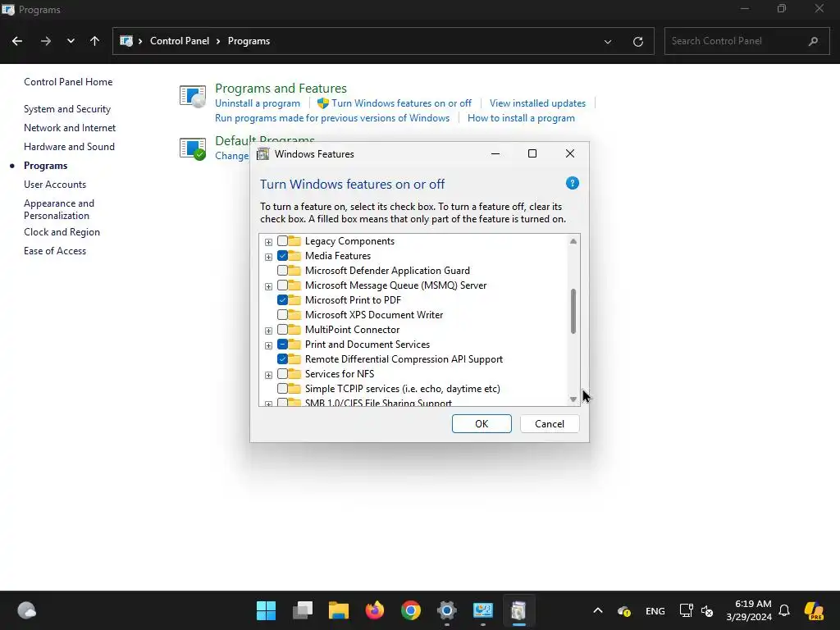Click How to install a program link
Image resolution: width=840 pixels, height=630 pixels.
pyautogui.click(x=521, y=118)
